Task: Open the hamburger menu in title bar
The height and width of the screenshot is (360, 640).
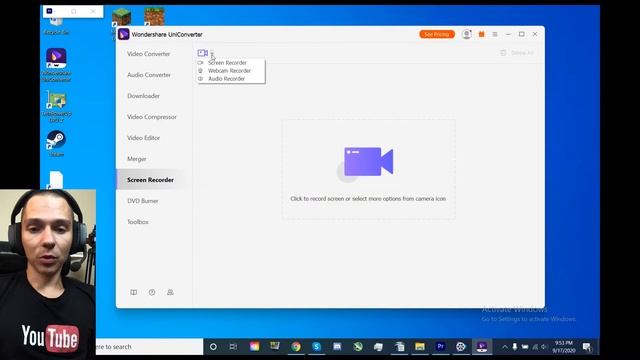Action: [x=495, y=34]
